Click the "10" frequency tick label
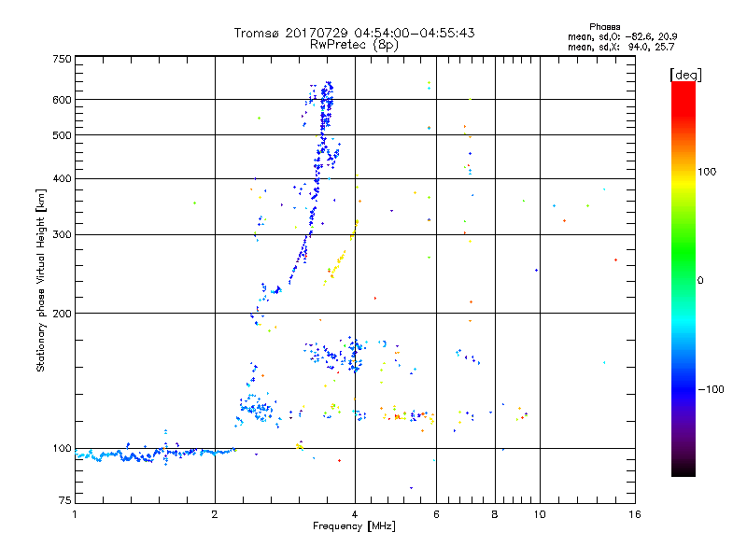This screenshot has width=747, height=560. pyautogui.click(x=540, y=514)
